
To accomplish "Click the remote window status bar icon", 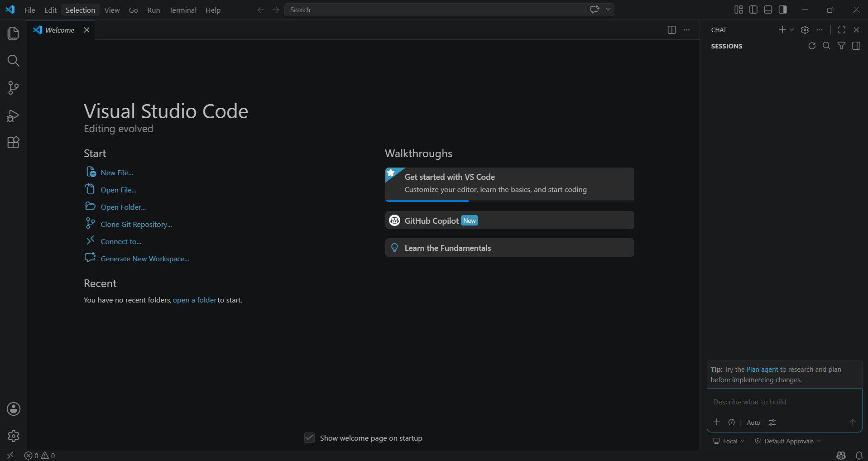I will (10, 456).
